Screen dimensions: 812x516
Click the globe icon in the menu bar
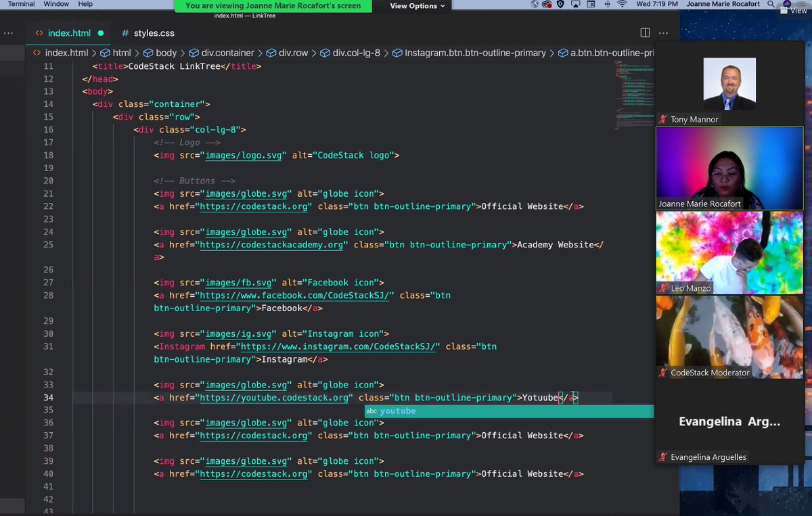click(535, 4)
